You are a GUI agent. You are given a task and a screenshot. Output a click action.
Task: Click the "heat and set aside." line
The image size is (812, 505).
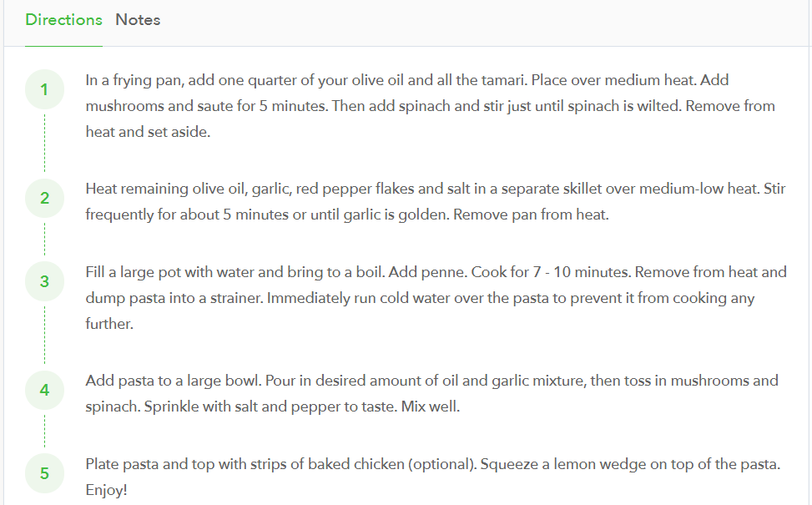[x=148, y=132]
